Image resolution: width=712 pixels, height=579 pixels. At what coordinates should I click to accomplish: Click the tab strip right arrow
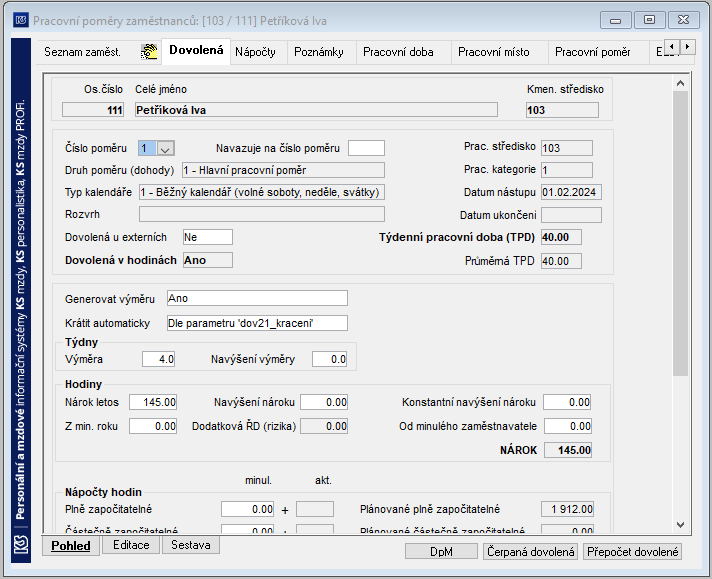pyautogui.click(x=687, y=46)
